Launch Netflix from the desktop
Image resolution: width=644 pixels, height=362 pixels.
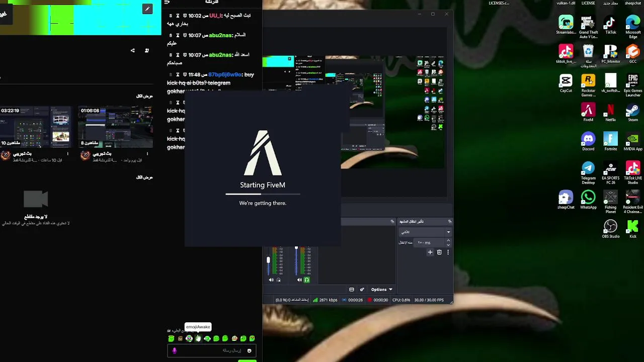610,113
